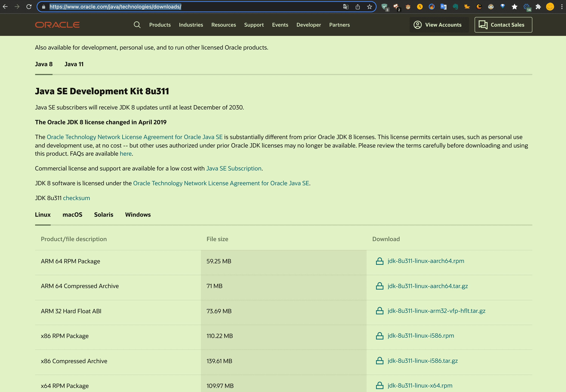Open the Chrome extensions puzzle icon
This screenshot has width=566, height=392.
pos(538,7)
